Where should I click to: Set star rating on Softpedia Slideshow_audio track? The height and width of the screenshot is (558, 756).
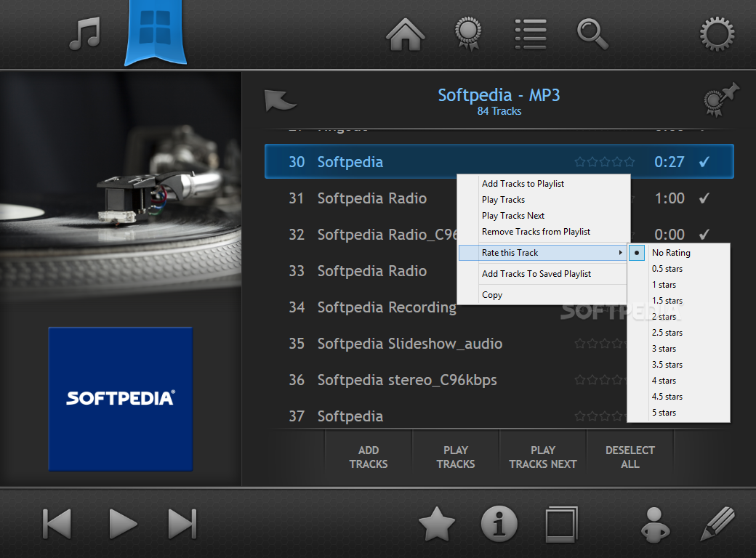600,344
